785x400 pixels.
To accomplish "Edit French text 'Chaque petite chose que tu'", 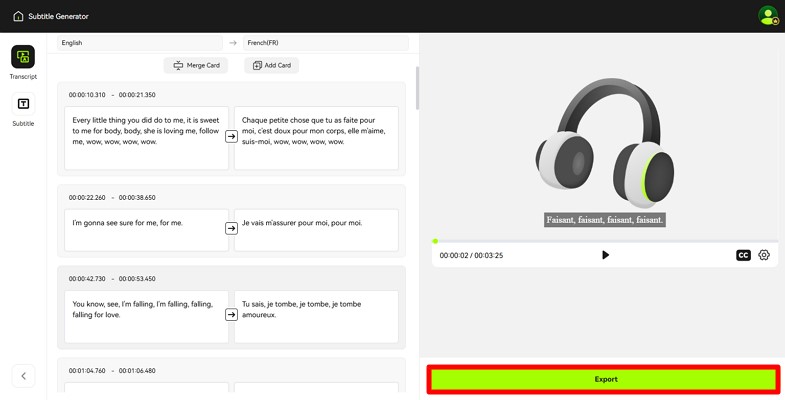I will pos(316,138).
